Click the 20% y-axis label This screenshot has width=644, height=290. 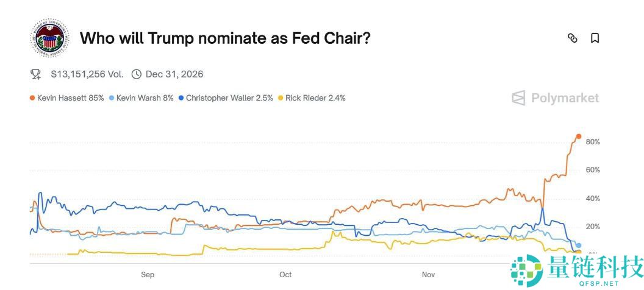pyautogui.click(x=593, y=227)
